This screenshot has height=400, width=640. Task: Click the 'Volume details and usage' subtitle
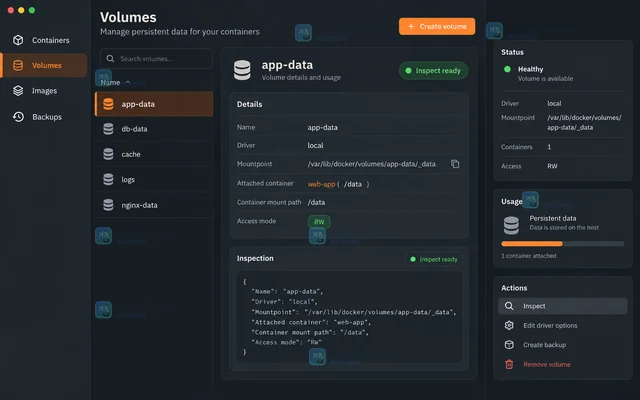(301, 78)
